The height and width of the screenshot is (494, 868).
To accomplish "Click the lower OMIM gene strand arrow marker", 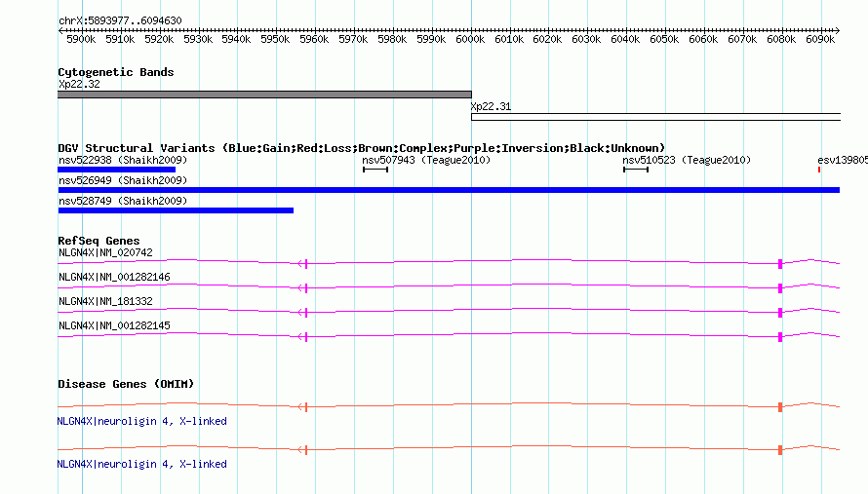I will (x=302, y=450).
